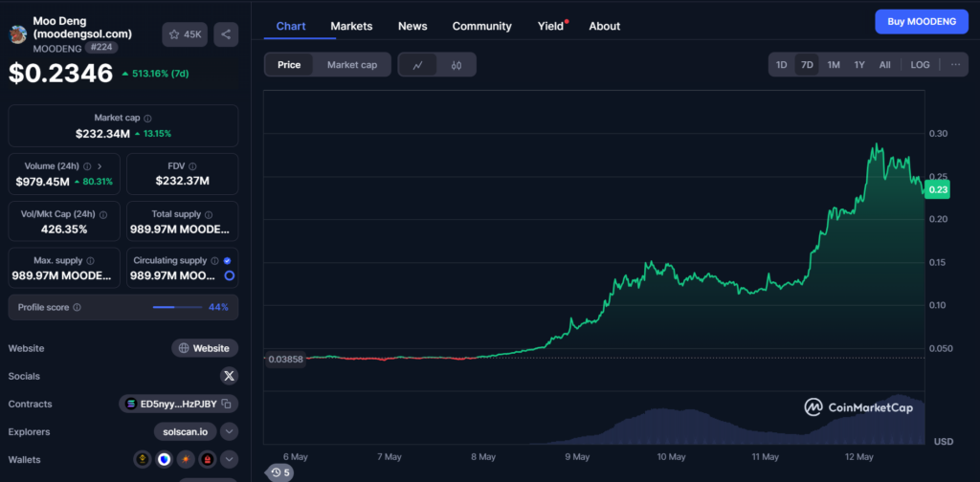980x482 pixels.
Task: Open the About tab
Action: pos(605,26)
